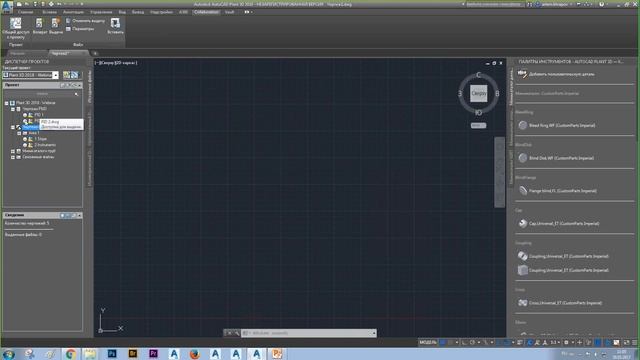Toggle polar tracking in the status bar

pyautogui.click(x=473, y=342)
